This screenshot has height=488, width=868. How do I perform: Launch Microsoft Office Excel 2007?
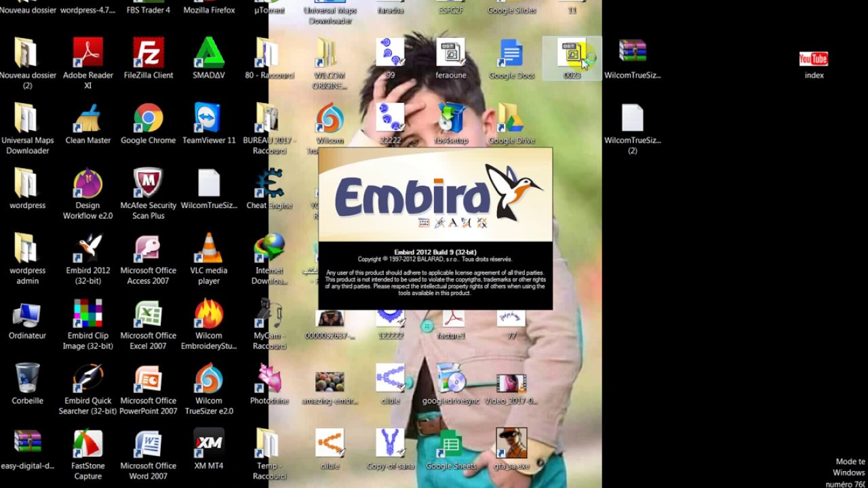click(x=148, y=325)
